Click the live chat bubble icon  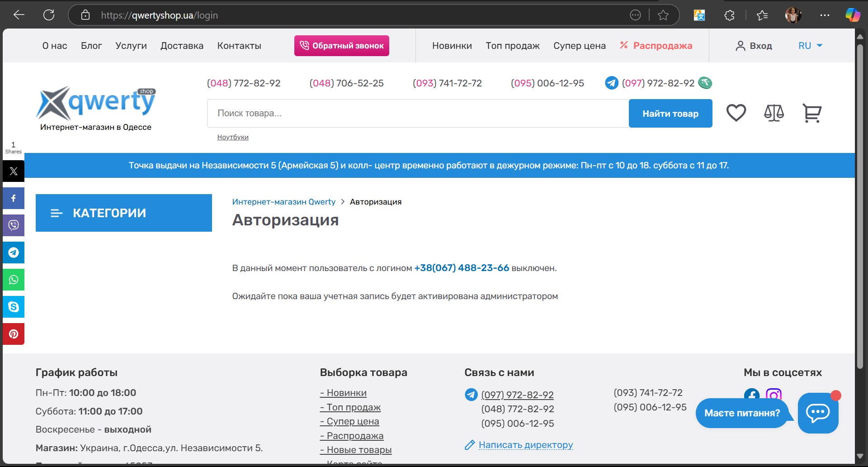pos(818,413)
